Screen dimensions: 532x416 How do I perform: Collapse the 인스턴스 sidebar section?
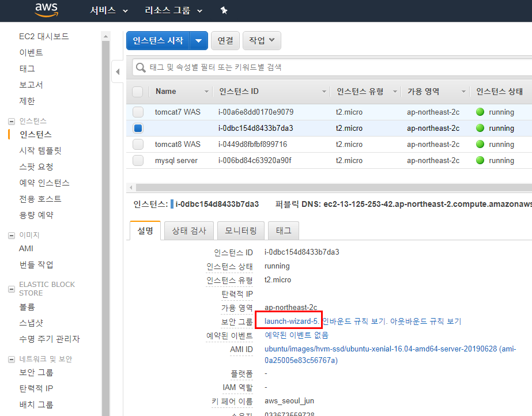click(x=12, y=121)
